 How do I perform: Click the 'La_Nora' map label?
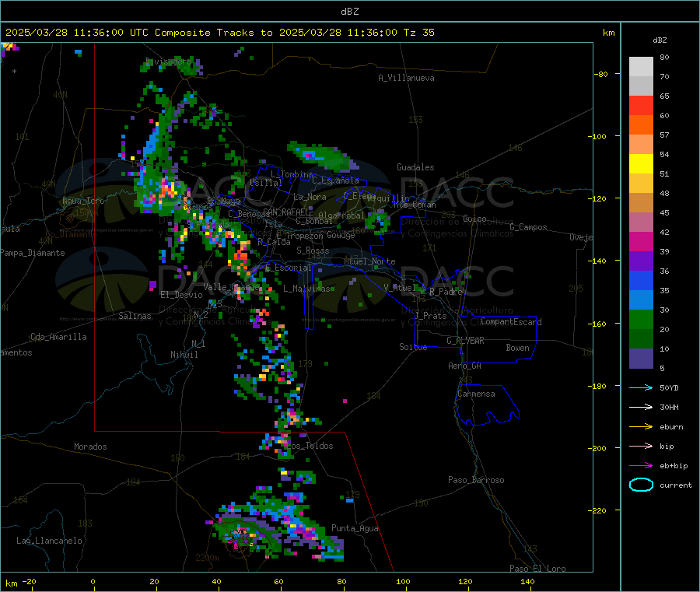[310, 197]
